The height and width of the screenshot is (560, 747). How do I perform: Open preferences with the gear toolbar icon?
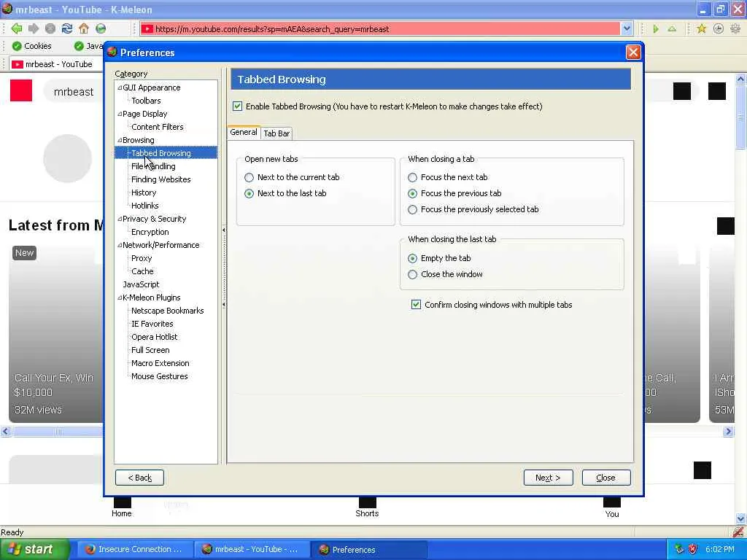[x=735, y=29]
